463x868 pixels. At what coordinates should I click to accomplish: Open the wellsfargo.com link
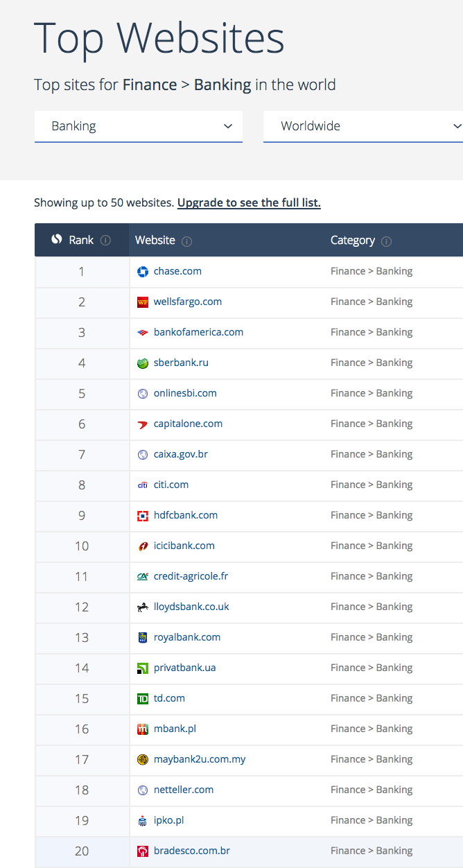[188, 302]
